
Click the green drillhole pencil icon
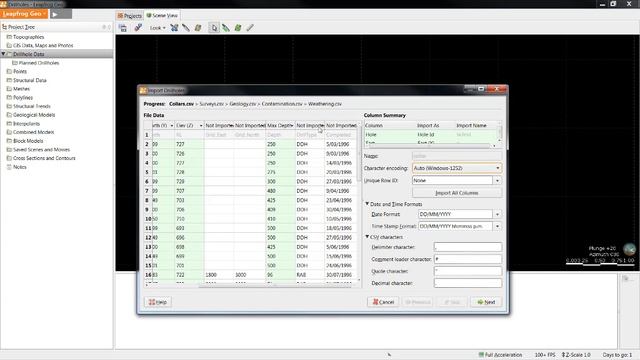pyautogui.click(x=226, y=28)
